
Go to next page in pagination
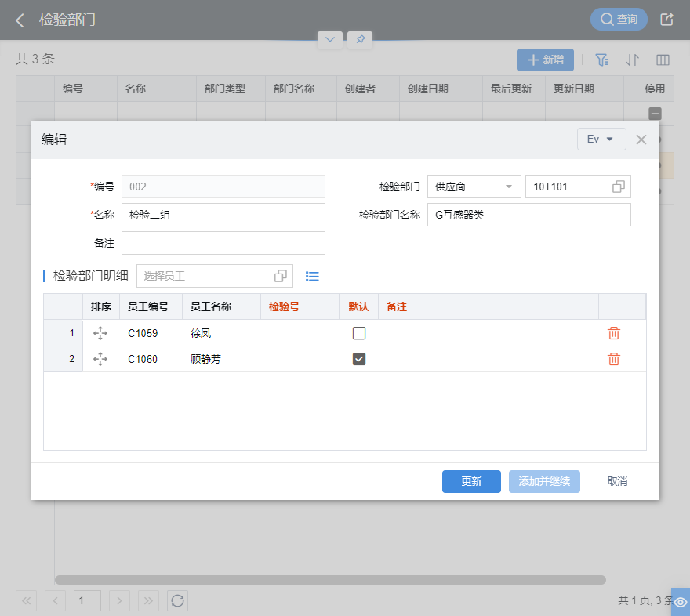tap(119, 600)
